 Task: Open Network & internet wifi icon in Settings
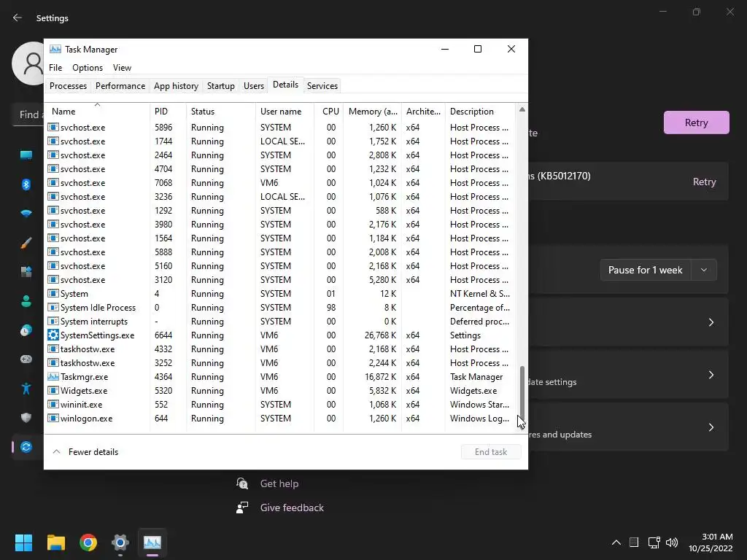point(26,214)
